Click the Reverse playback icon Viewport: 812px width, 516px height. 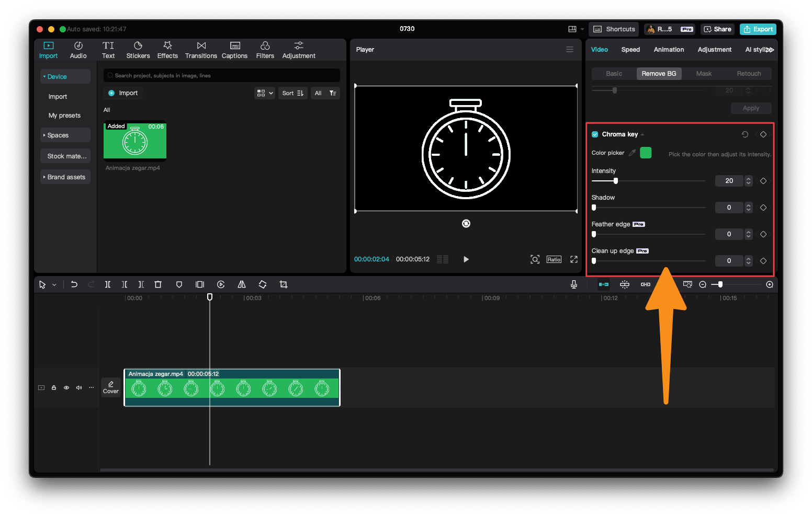click(x=221, y=284)
